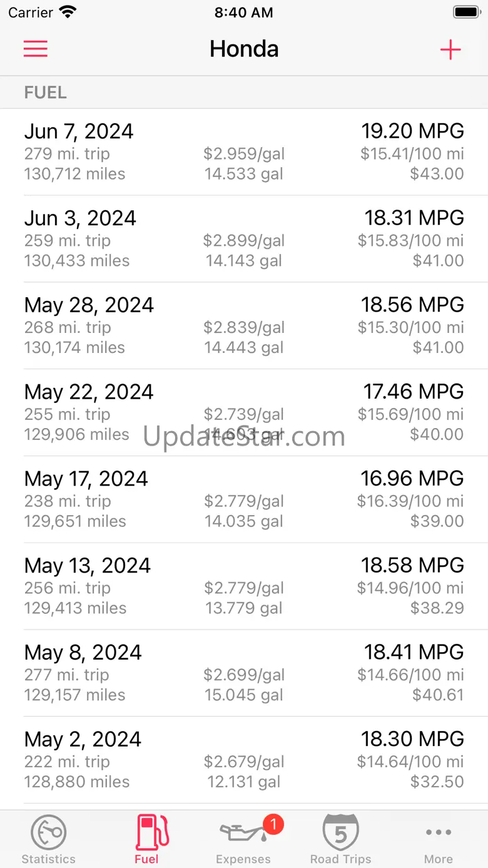Open the Statistics gauge icon

click(48, 832)
